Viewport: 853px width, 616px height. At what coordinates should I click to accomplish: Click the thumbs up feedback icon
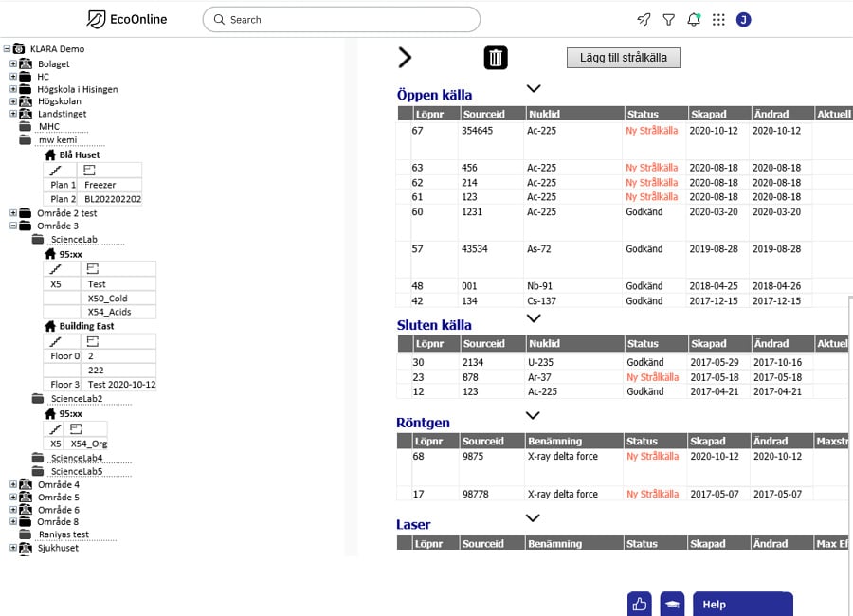(640, 604)
